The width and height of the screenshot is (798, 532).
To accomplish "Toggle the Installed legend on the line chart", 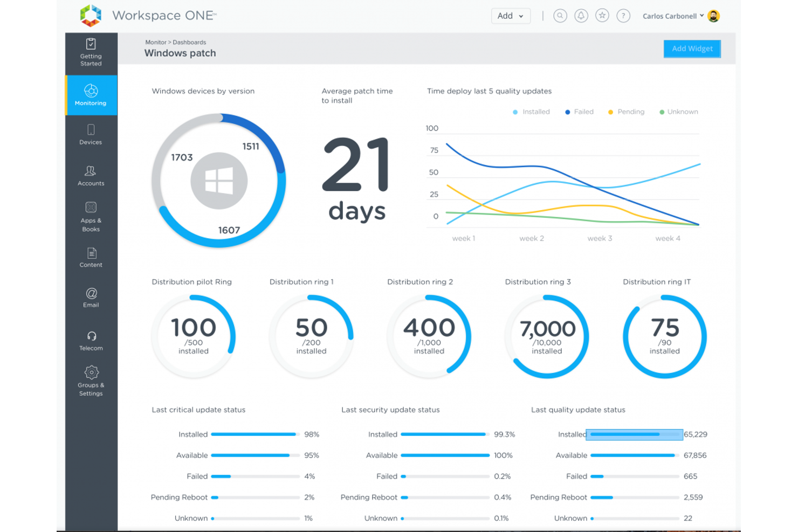I will tap(531, 112).
